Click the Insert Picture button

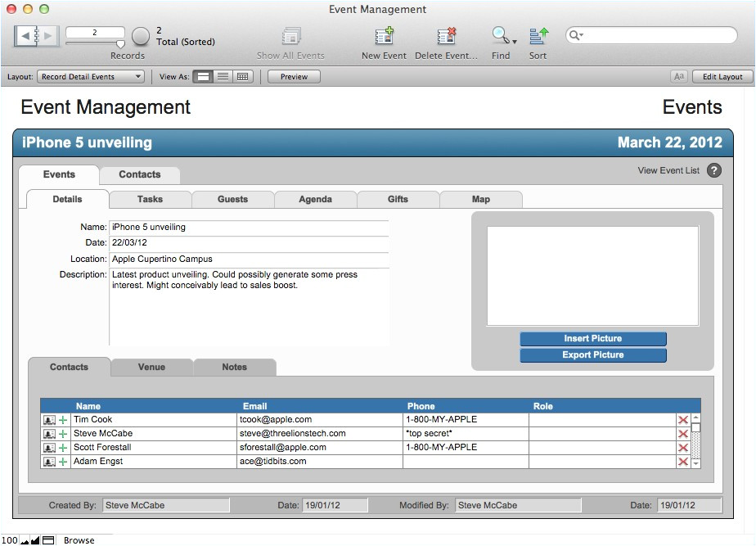[x=592, y=339]
